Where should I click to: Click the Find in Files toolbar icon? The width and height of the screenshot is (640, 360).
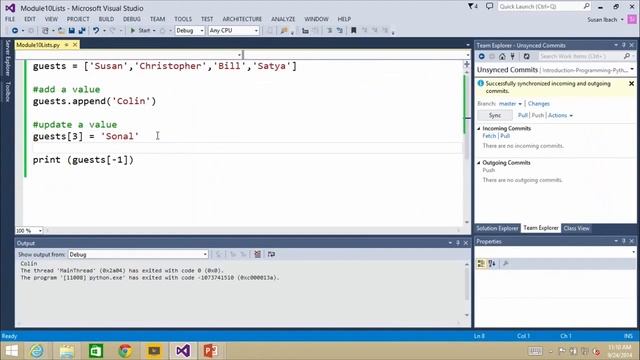coord(284,31)
